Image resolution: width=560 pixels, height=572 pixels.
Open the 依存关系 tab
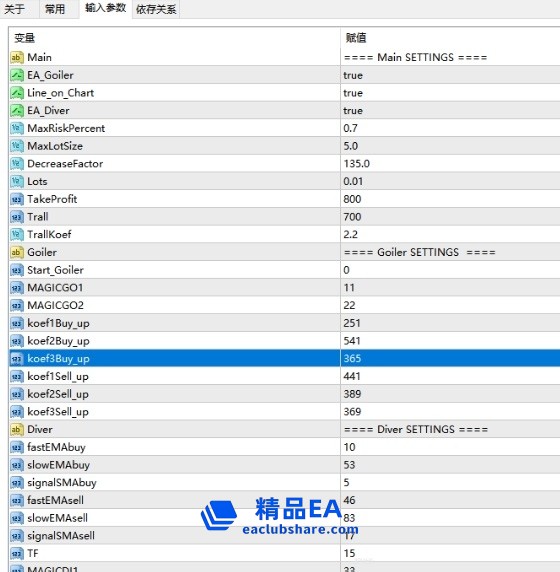click(156, 9)
